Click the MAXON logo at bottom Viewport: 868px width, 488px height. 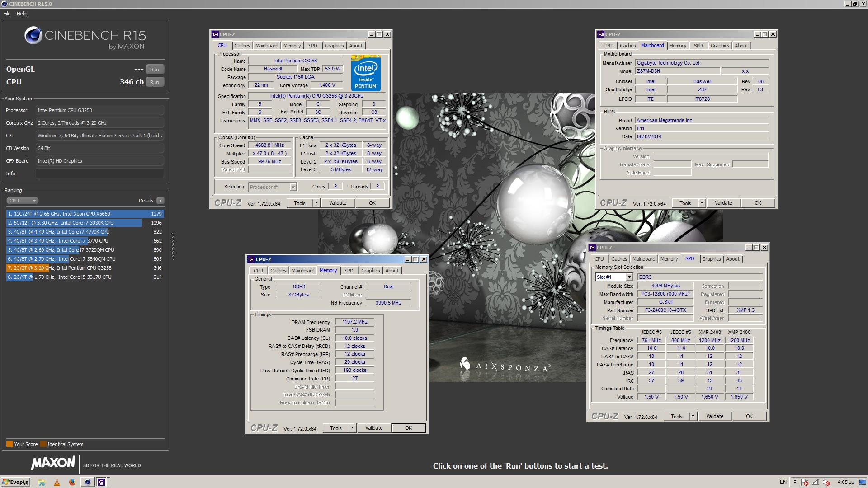tap(53, 463)
